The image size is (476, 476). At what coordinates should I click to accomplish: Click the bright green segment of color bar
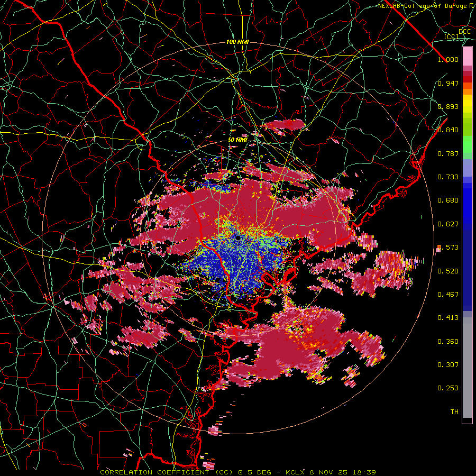467,145
